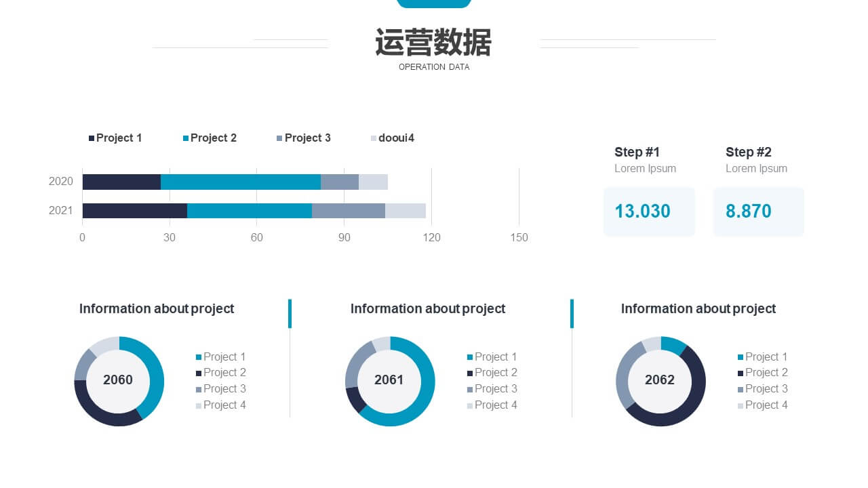Click the axis value 90

pyautogui.click(x=344, y=238)
